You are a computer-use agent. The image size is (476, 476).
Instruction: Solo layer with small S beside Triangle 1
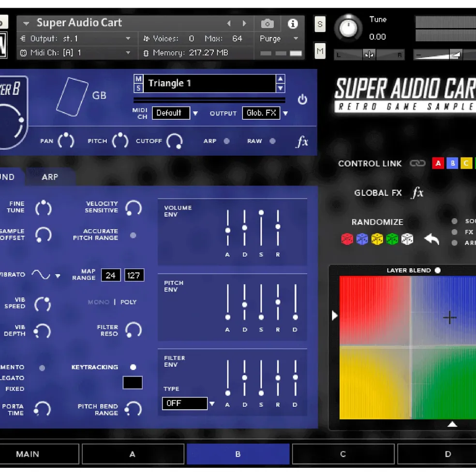(138, 88)
